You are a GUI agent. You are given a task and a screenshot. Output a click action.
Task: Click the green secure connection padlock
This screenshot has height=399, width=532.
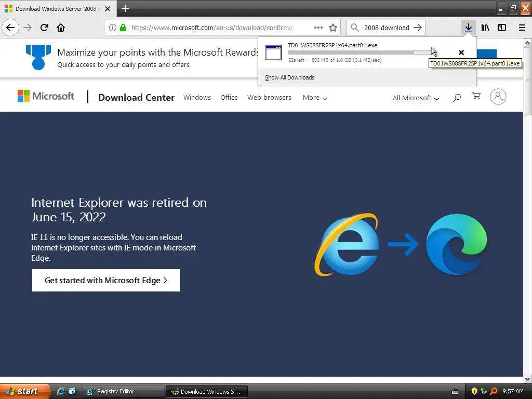pyautogui.click(x=123, y=28)
